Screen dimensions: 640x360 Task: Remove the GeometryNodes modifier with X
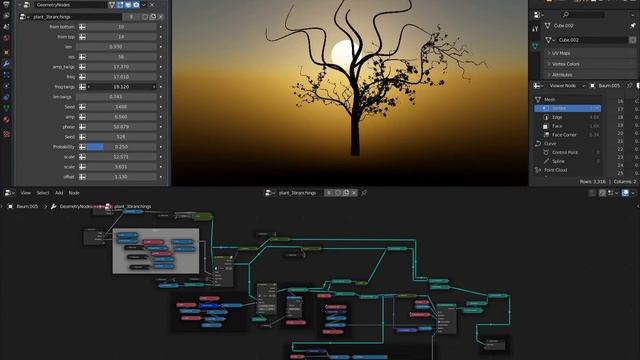click(x=152, y=5)
